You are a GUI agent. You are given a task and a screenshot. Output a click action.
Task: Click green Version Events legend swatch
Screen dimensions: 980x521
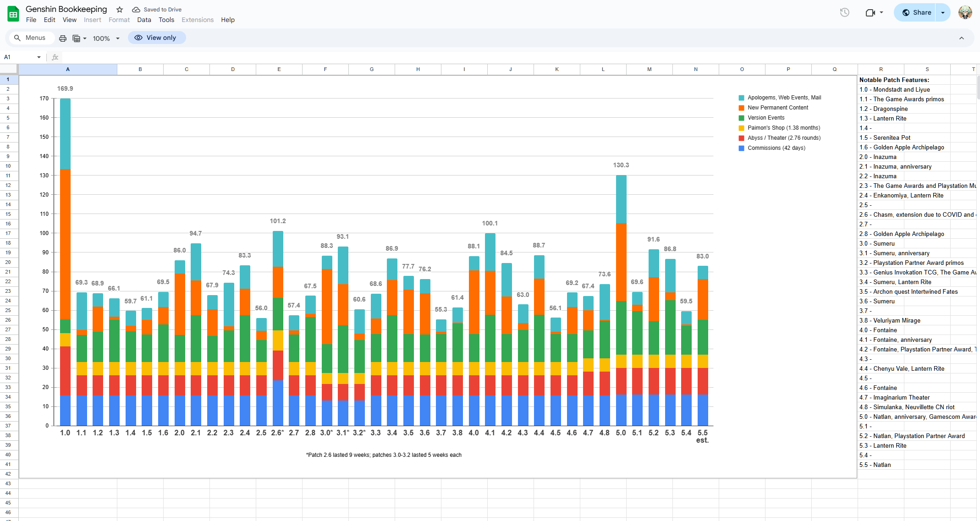pos(741,118)
